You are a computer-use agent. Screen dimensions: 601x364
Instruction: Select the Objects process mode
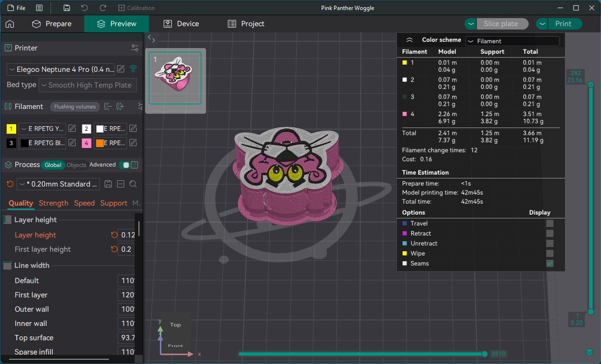[77, 165]
